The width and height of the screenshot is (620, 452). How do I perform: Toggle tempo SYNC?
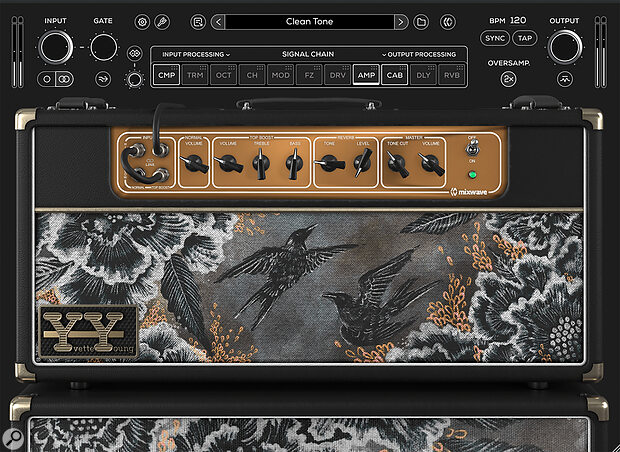(495, 38)
